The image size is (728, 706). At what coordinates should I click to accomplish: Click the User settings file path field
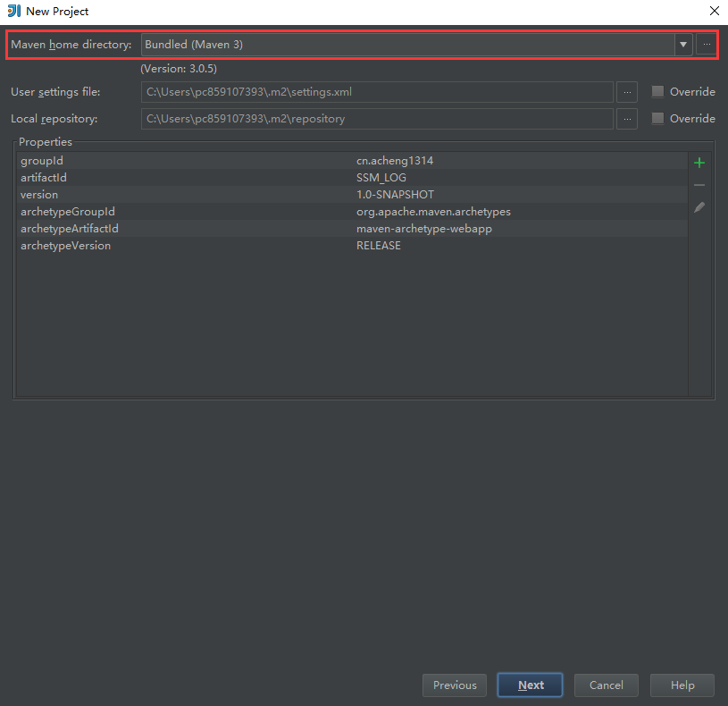click(377, 92)
